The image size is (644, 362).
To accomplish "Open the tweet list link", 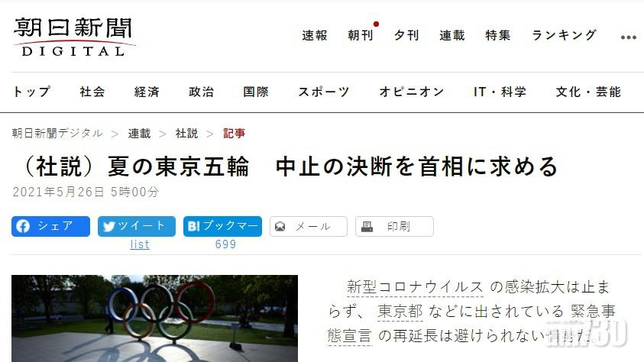I will point(140,244).
